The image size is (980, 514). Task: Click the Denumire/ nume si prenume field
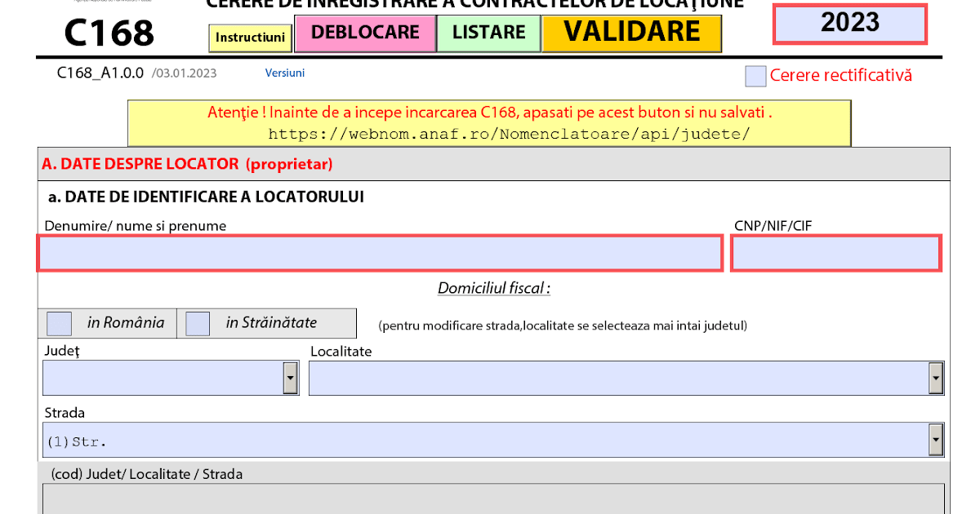click(x=380, y=253)
